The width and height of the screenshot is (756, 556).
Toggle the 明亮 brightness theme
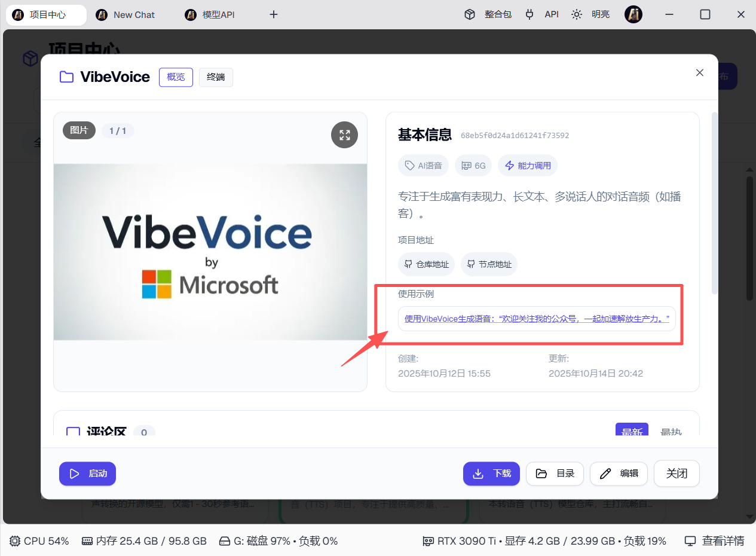(577, 14)
